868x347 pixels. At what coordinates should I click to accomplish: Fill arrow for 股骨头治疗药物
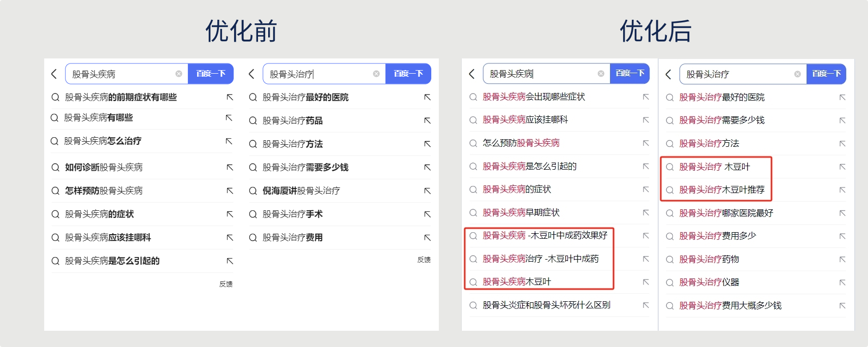(x=843, y=260)
